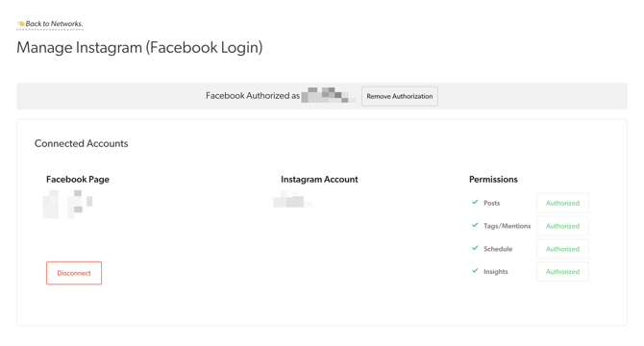Screen dimensions: 644x346
Task: Click the Authorized button for Schedule
Action: click(x=562, y=249)
